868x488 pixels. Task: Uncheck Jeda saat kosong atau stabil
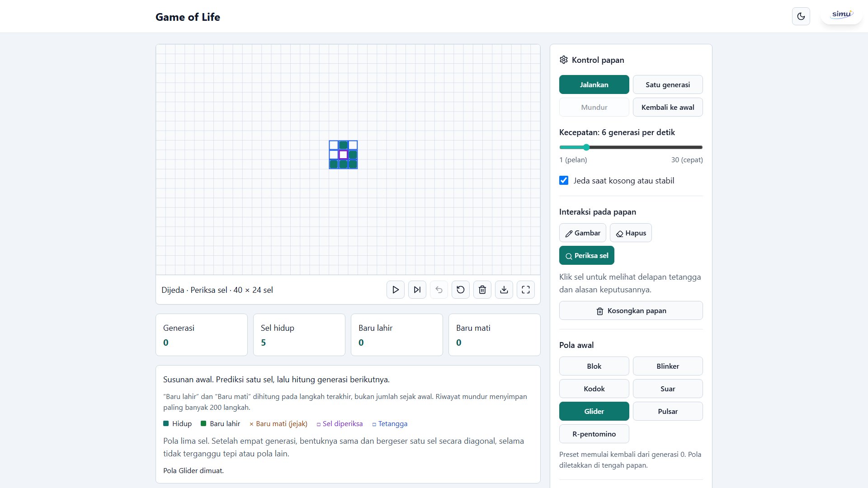564,180
